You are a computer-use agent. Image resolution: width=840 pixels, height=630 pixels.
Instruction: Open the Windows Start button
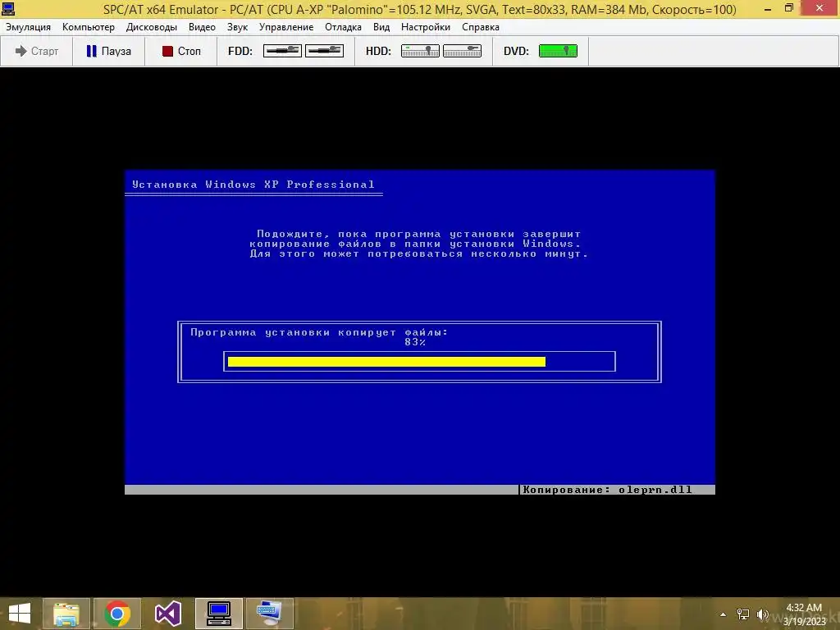pyautogui.click(x=20, y=614)
